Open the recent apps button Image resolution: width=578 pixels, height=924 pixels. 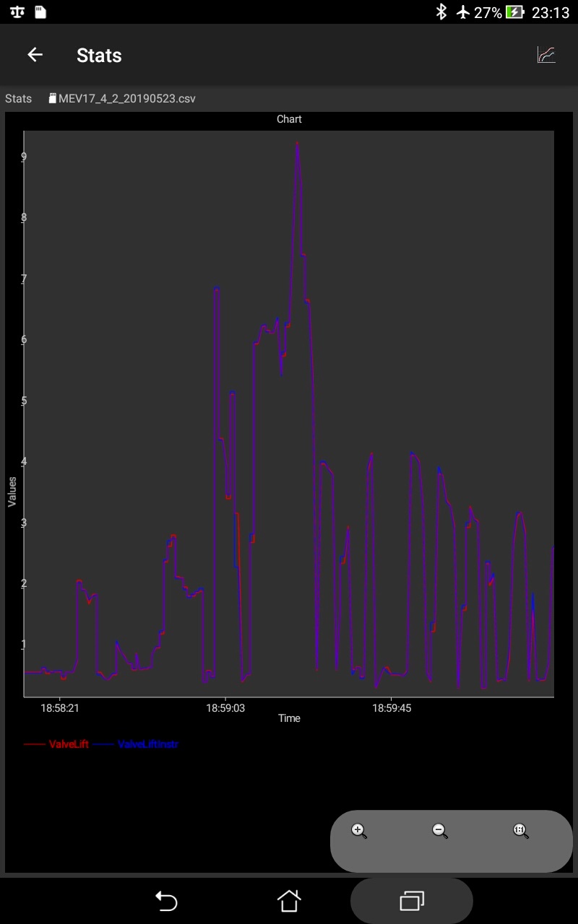coord(412,900)
